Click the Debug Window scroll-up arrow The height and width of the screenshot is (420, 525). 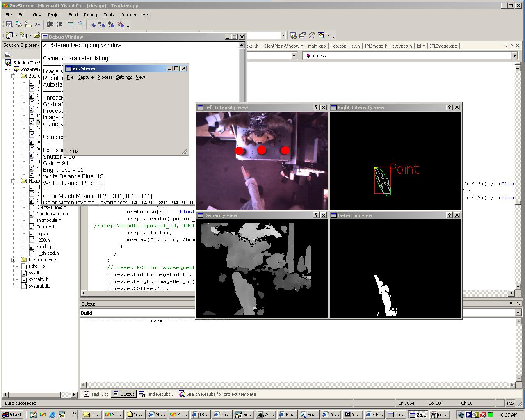(242, 46)
